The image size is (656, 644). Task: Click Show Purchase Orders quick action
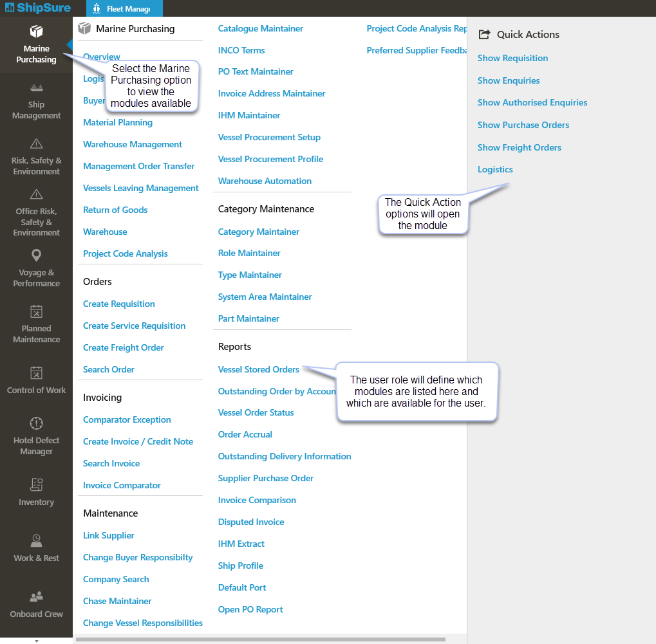tap(523, 125)
